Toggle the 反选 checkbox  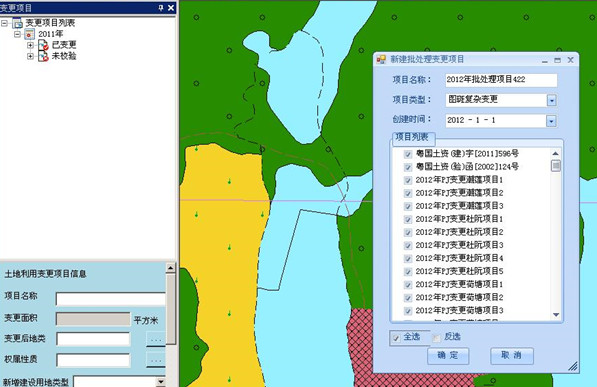tap(436, 338)
